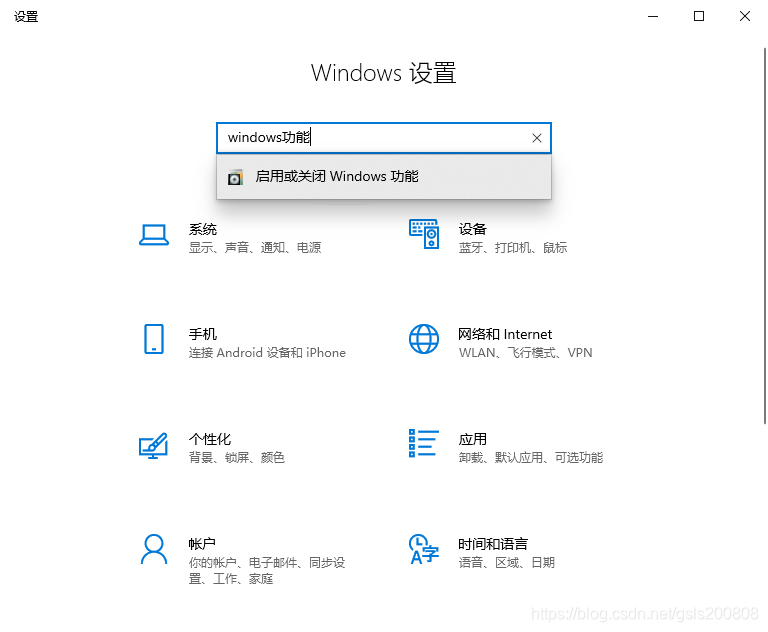Open the 系统 settings category
This screenshot has width=768, height=632.
pos(203,229)
